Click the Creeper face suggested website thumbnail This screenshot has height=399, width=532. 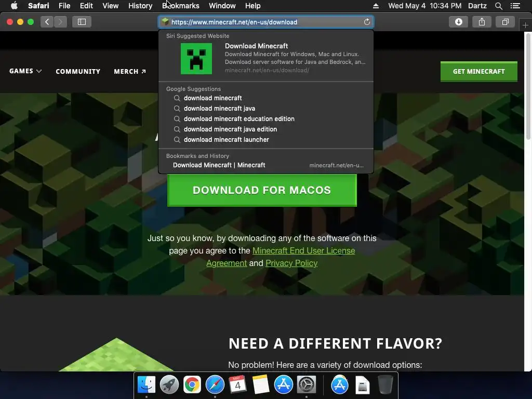coord(196,58)
